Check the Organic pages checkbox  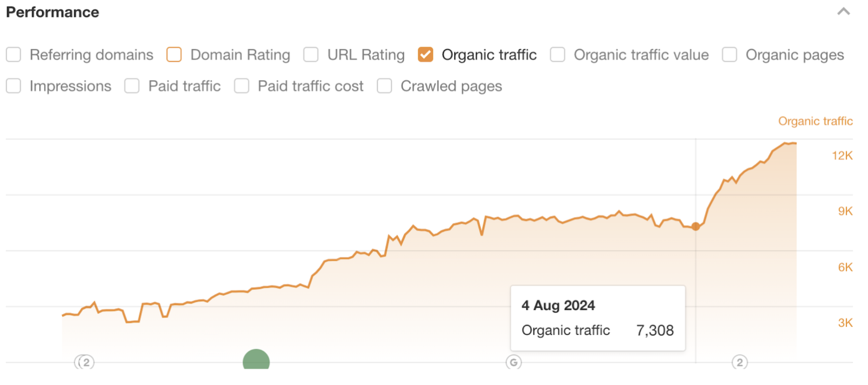point(729,55)
